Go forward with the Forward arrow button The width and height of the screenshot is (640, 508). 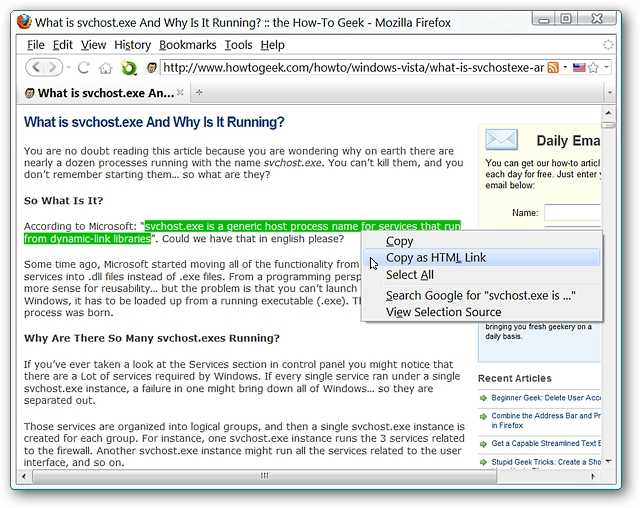(53, 67)
